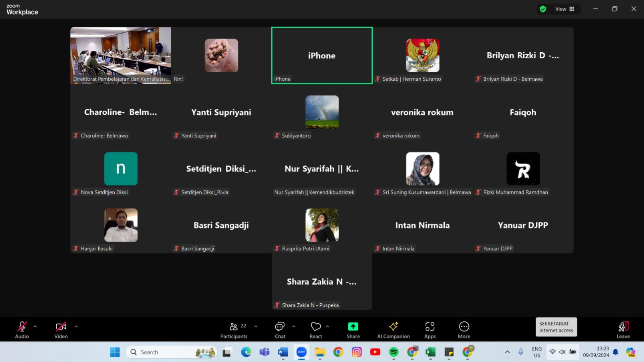644x362 pixels.
Task: Open File Explorer from taskbar
Action: [x=320, y=352]
